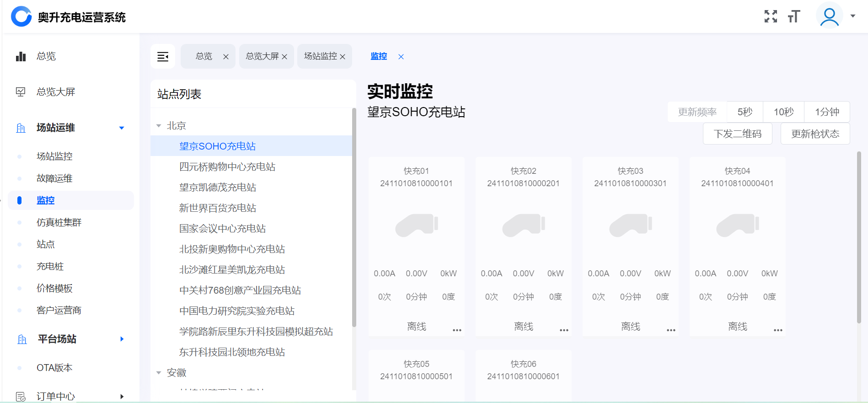Screen dimensions: 868x403
Task: Set update frequency to 1分钟
Action: [827, 112]
